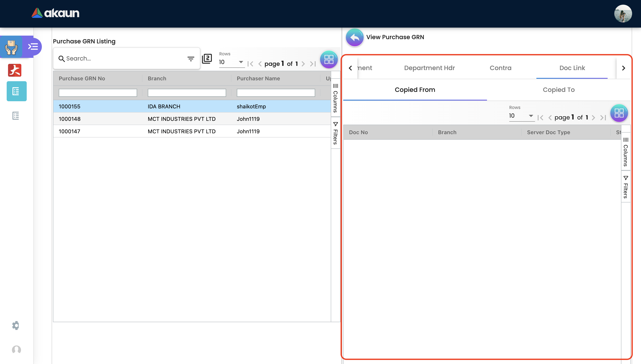Toggle the sidebar menu collapse button

[33, 47]
